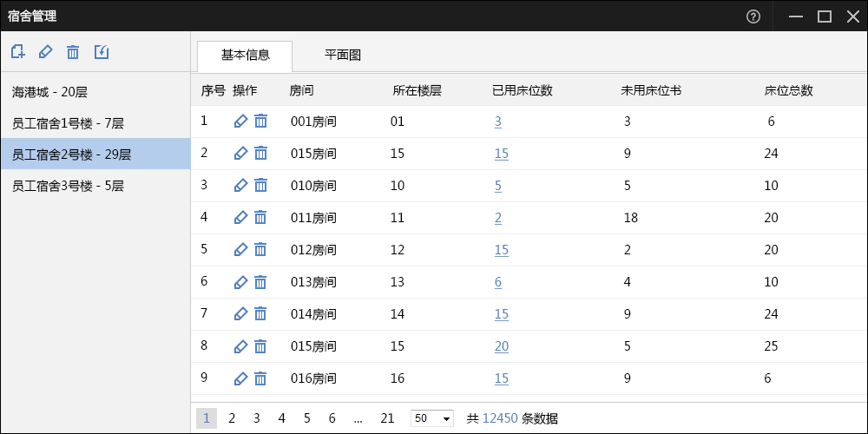Edit the 016房间 row

pos(240,378)
